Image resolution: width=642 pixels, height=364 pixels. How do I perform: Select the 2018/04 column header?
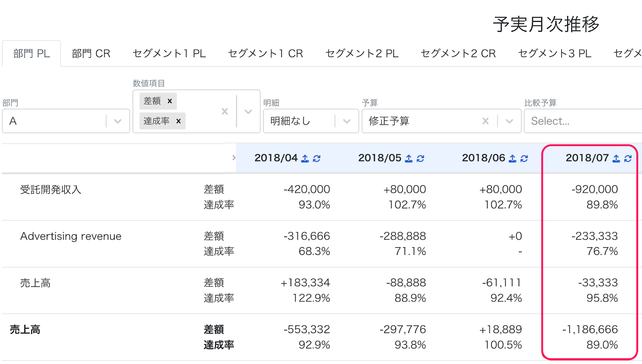point(276,158)
